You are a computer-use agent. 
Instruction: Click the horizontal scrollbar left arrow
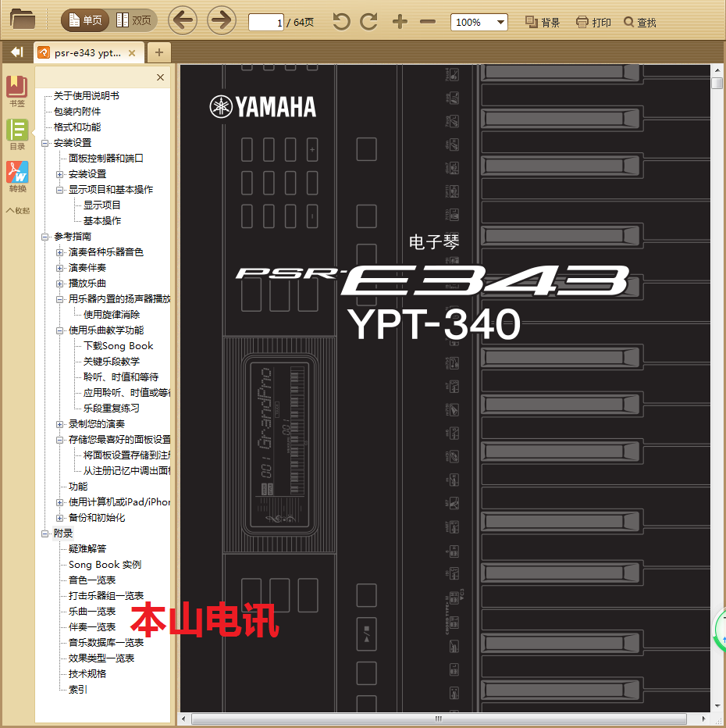pyautogui.click(x=183, y=719)
